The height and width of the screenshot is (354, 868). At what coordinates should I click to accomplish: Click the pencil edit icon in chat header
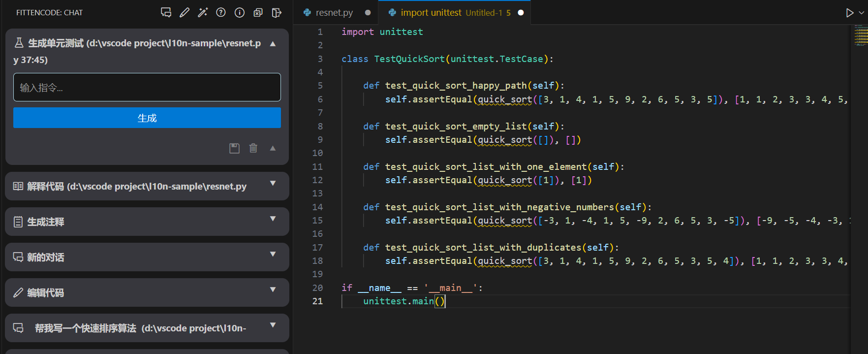tap(185, 13)
